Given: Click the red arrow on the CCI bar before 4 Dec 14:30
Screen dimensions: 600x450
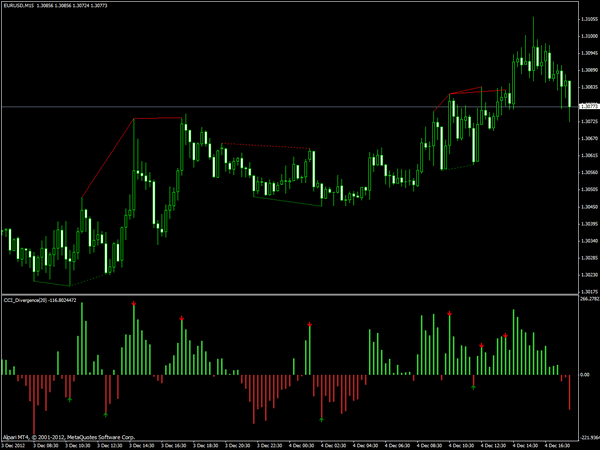Looking at the screenshot, I should (x=505, y=336).
